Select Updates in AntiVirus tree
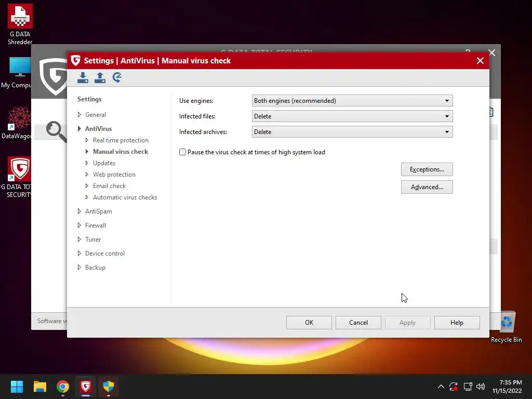This screenshot has width=532, height=399. pos(104,163)
